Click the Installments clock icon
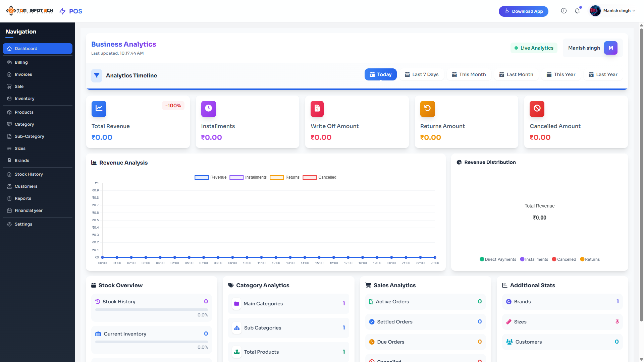Screen dimensions: 644x362 (x=208, y=109)
